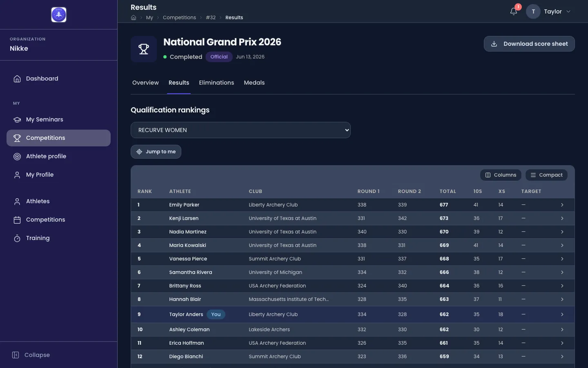Expand Kenji Larsen row chevron

coord(562,218)
